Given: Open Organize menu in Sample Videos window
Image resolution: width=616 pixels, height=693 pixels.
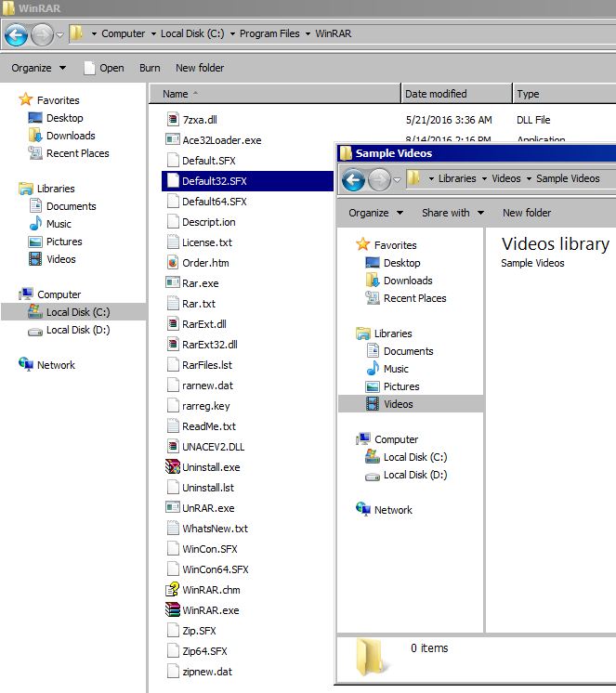Looking at the screenshot, I should pyautogui.click(x=375, y=213).
